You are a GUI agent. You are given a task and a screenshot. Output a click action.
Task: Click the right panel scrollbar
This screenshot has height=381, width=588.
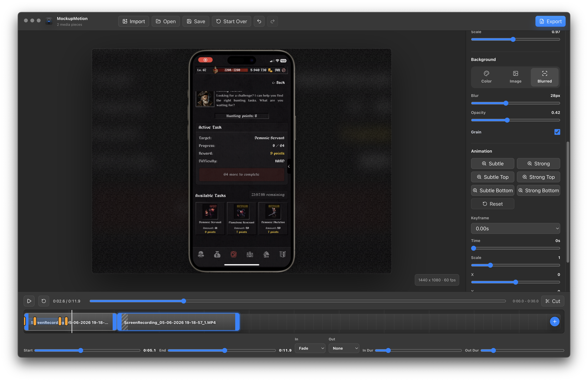[568, 202]
